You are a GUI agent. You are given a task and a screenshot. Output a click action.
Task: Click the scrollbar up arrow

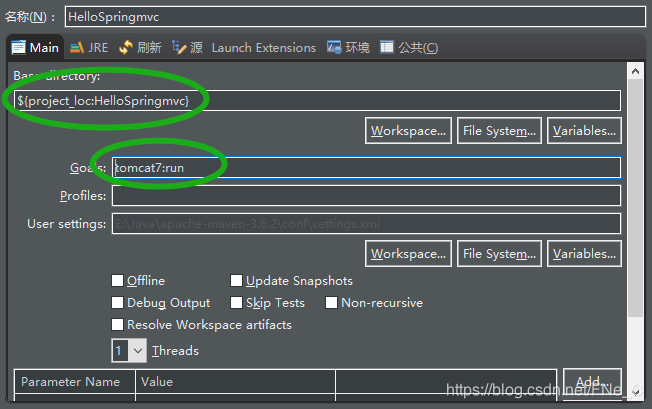[635, 71]
